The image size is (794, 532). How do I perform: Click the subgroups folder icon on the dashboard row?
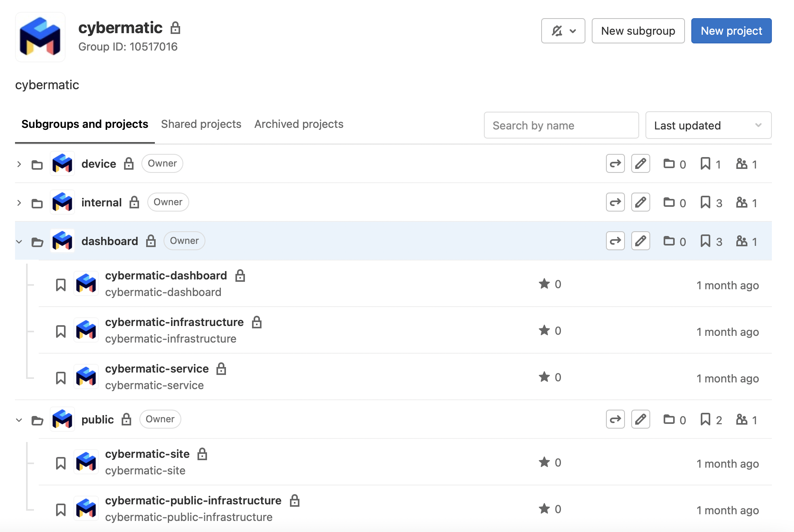pyautogui.click(x=670, y=241)
